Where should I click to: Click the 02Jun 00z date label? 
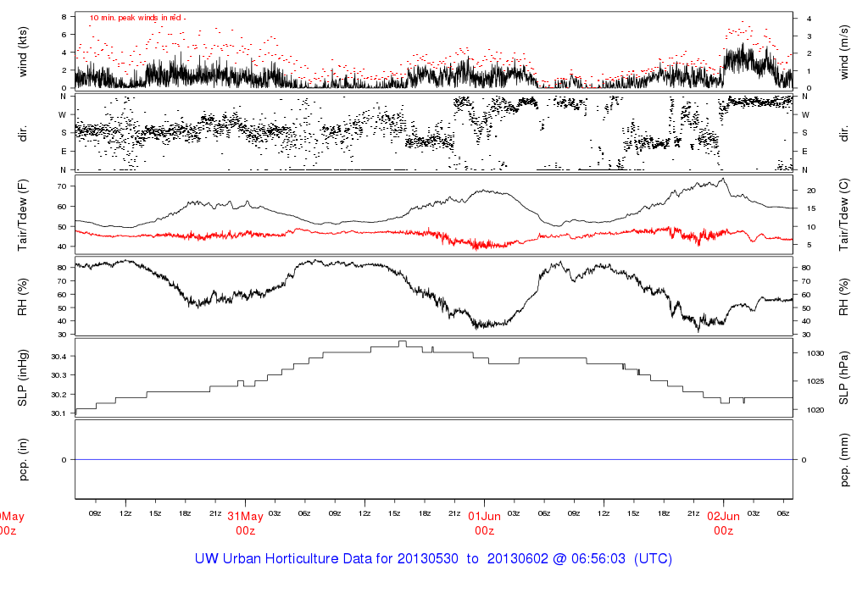(x=724, y=524)
